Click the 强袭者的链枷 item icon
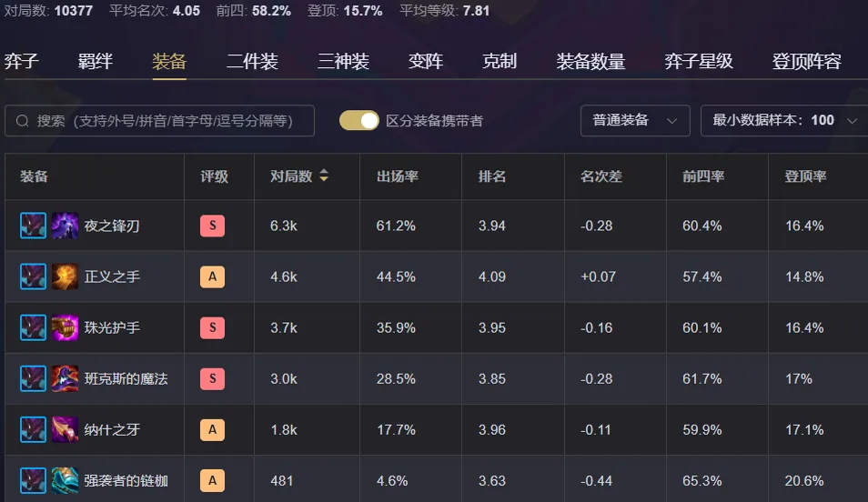The image size is (868, 502). coord(65,480)
